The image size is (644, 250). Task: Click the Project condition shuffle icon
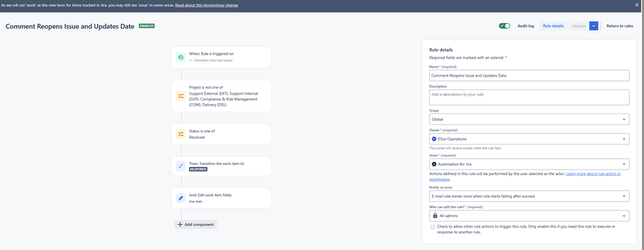point(181,96)
